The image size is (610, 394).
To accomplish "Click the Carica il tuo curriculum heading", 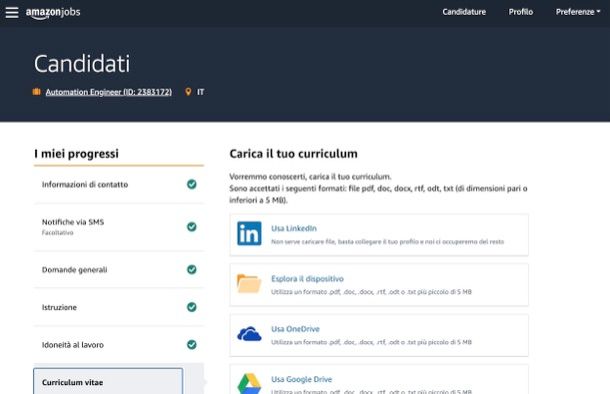I will 293,154.
